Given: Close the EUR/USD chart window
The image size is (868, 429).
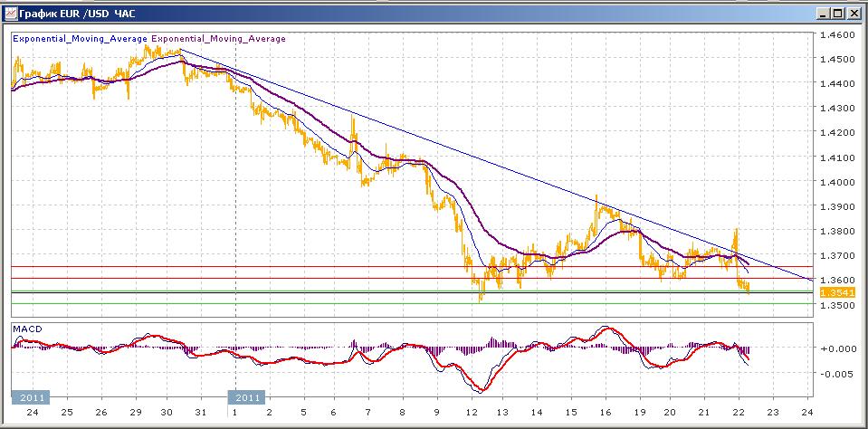Looking at the screenshot, I should click(853, 14).
